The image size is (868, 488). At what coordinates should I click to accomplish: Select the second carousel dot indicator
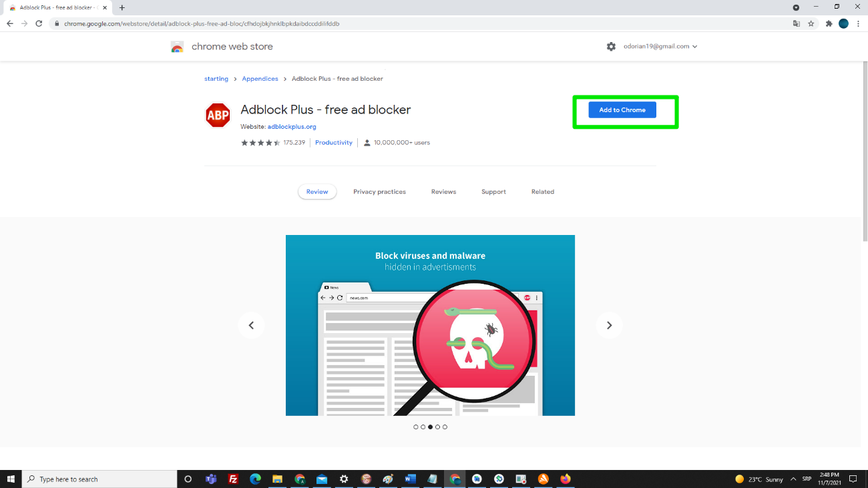tap(423, 427)
